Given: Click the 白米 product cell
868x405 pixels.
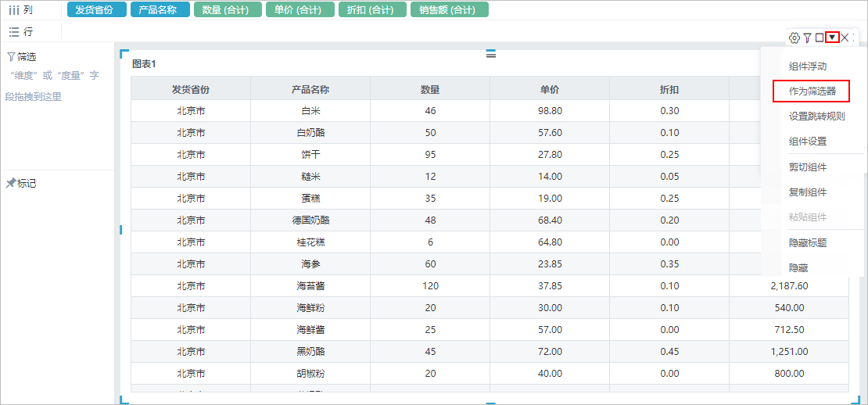Looking at the screenshot, I should 310,111.
